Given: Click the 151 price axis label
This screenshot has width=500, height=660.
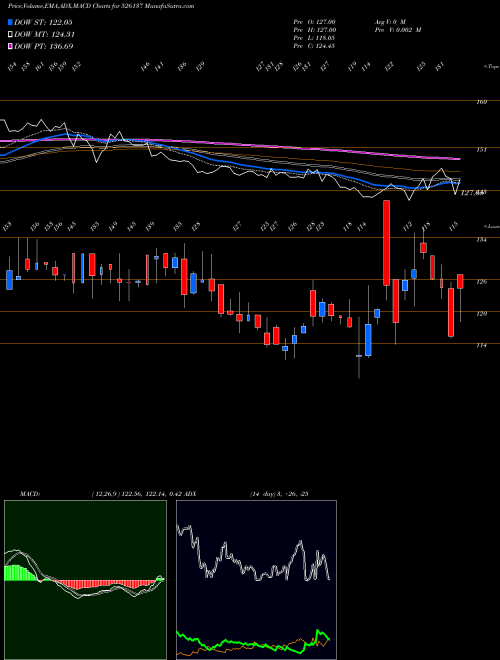Looking at the screenshot, I should 482,149.
